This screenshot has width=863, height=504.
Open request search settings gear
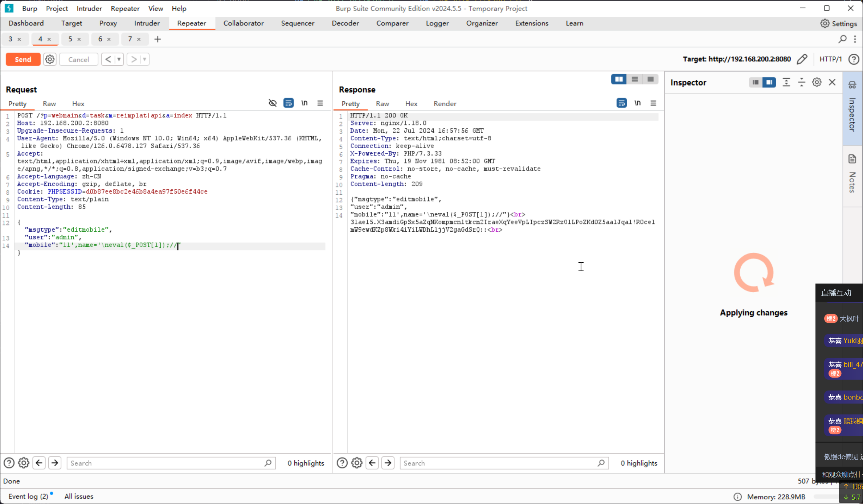[x=24, y=463]
